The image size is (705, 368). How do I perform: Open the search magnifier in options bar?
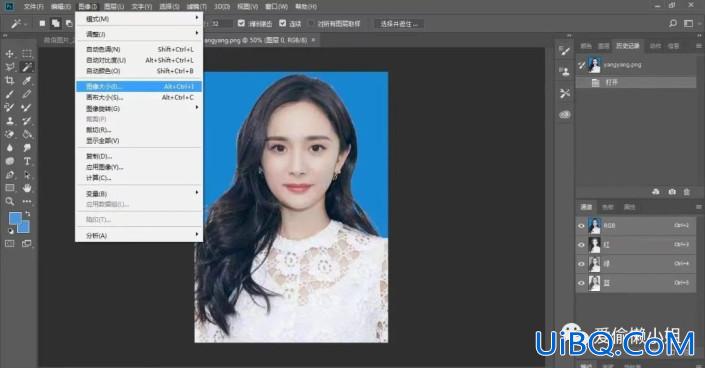tap(673, 23)
